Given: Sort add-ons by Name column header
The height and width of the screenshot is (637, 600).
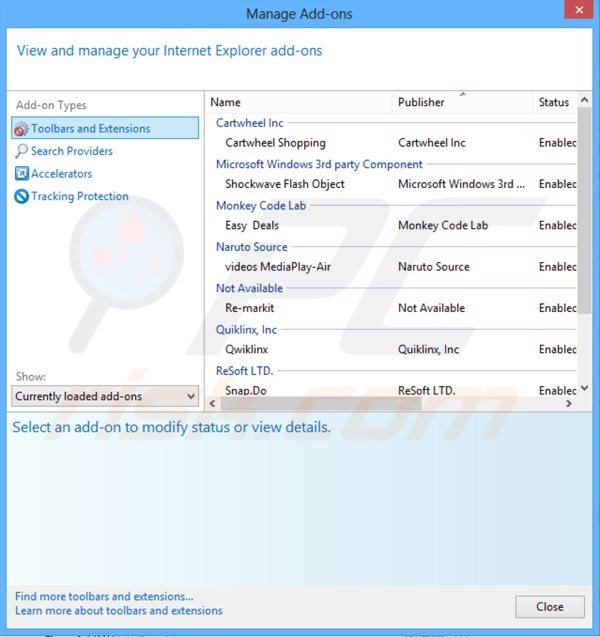Looking at the screenshot, I should 299,102.
